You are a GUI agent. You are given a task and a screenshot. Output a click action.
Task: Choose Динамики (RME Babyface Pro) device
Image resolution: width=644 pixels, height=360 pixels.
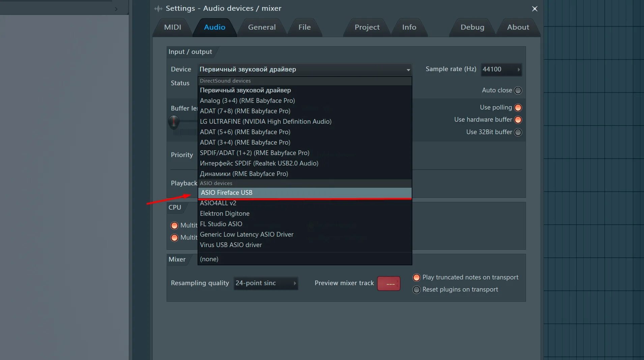pyautogui.click(x=304, y=174)
